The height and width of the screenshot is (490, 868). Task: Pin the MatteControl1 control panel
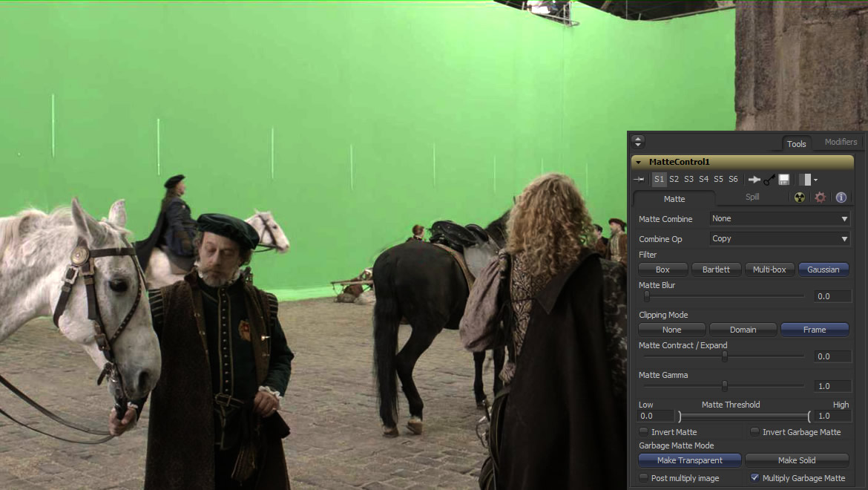639,179
